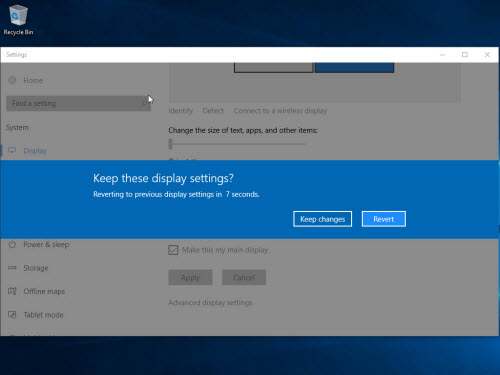Click the Detect link
The image size is (500, 375).
pos(213,111)
